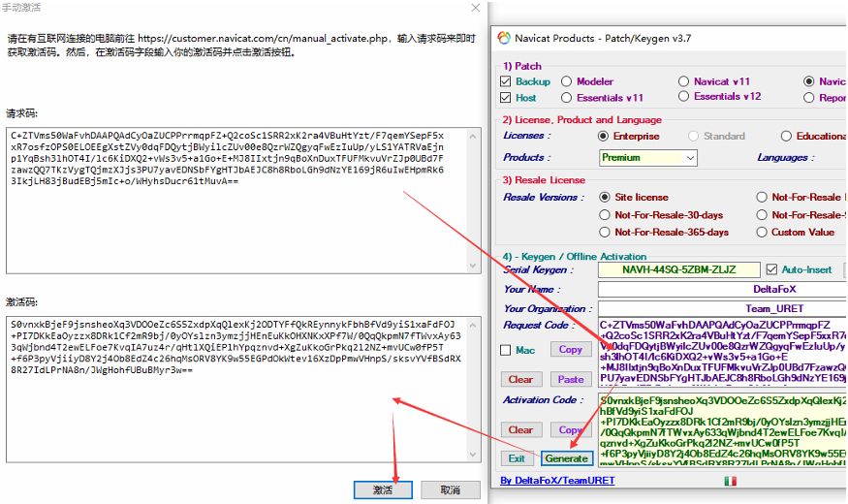The image size is (848, 504).
Task: Click the Navicat logo icon in keygen title bar
Action: click(504, 38)
